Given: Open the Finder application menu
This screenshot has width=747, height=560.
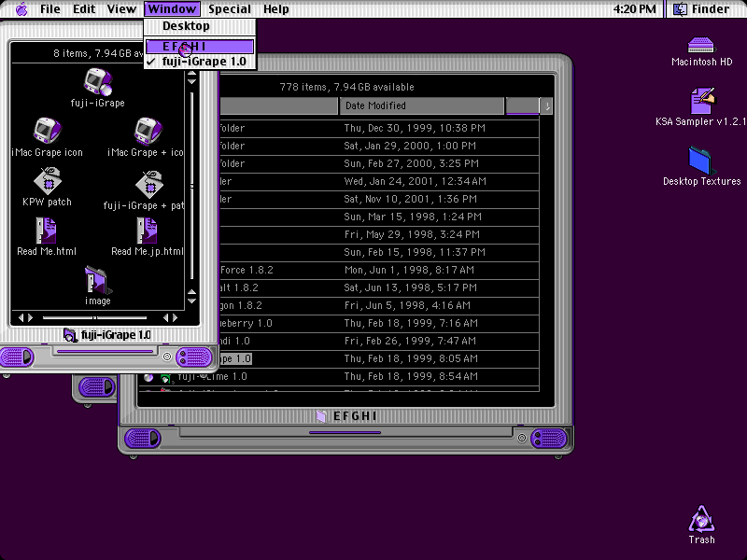Looking at the screenshot, I should [704, 9].
